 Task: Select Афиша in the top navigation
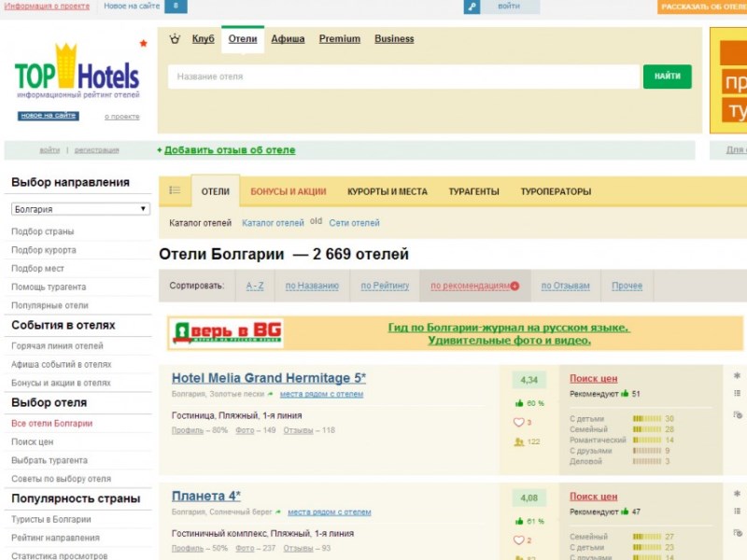pyautogui.click(x=288, y=39)
